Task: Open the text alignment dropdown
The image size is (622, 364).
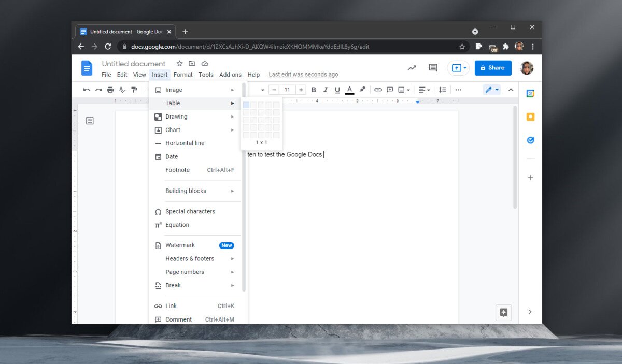Action: pos(424,89)
